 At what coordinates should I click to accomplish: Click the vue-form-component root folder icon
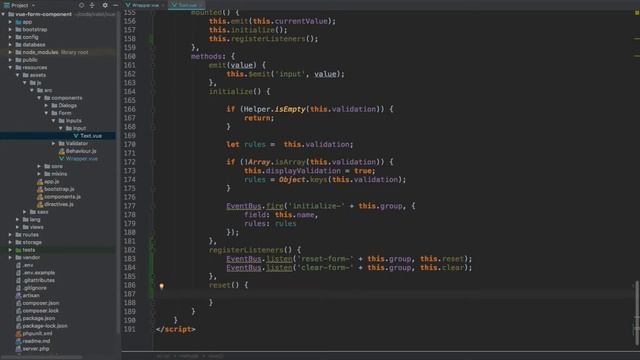coord(11,14)
